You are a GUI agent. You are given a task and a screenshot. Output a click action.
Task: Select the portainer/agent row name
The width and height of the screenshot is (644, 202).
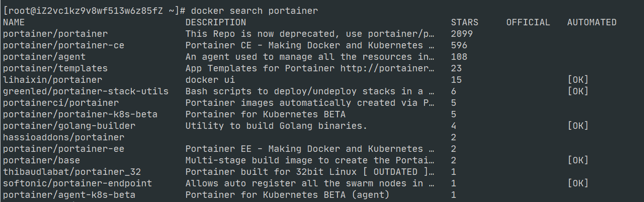pos(44,57)
